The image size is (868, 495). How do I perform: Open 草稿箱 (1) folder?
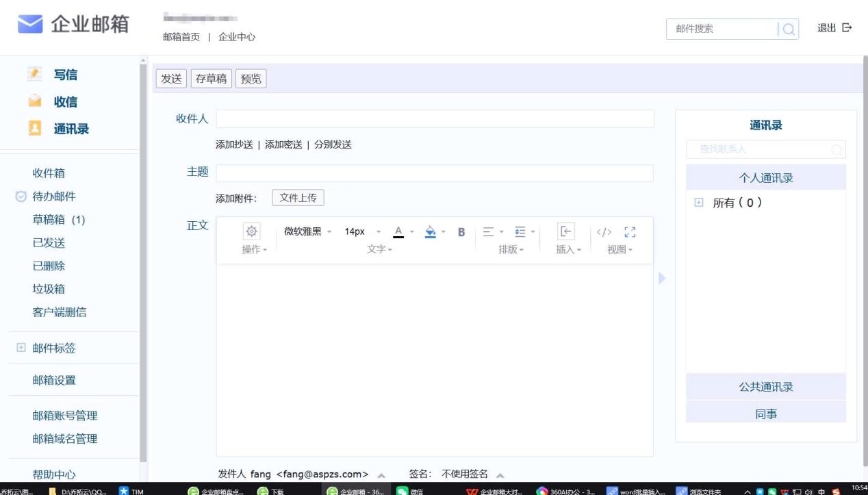pyautogui.click(x=59, y=220)
